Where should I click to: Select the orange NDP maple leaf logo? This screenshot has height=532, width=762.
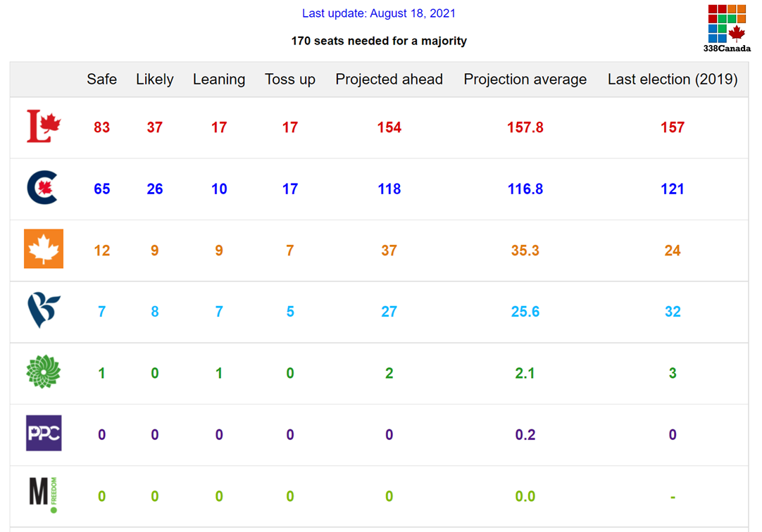tap(44, 249)
